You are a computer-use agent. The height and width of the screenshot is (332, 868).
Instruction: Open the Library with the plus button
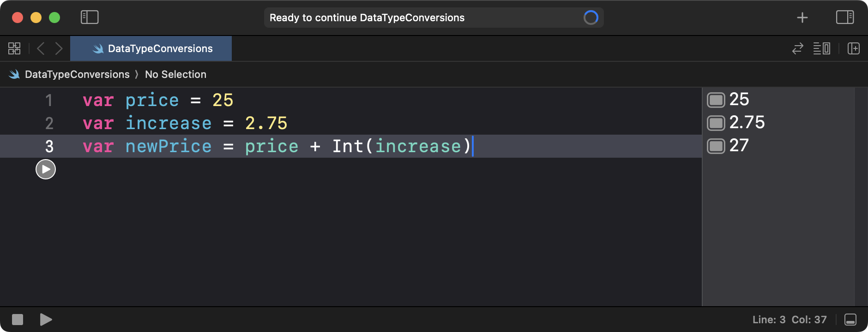[802, 18]
